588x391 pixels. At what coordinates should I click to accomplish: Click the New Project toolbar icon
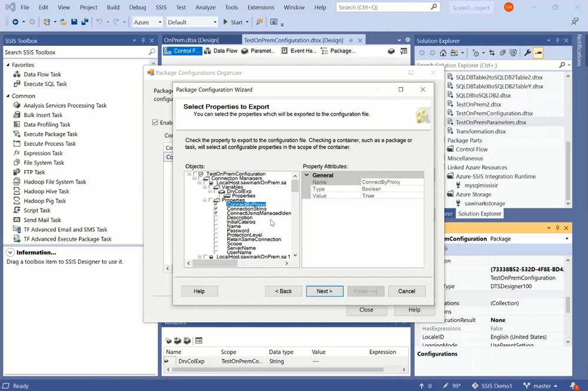coord(46,22)
